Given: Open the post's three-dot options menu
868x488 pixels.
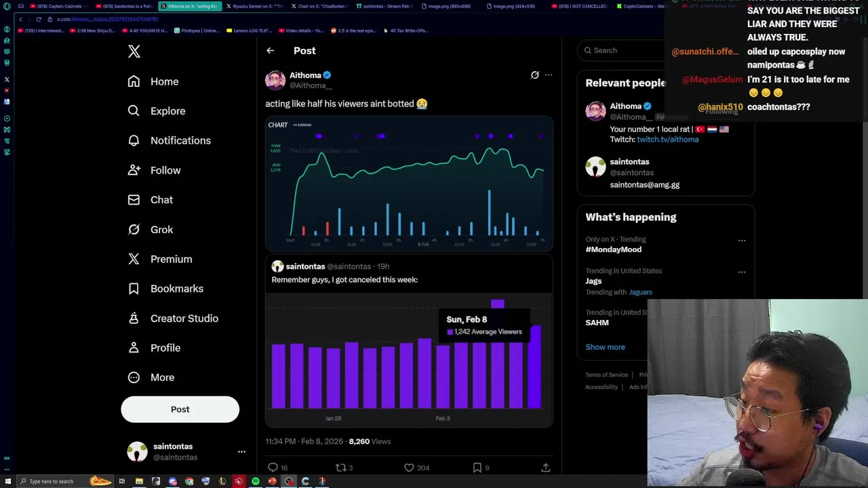Looking at the screenshot, I should click(549, 75).
